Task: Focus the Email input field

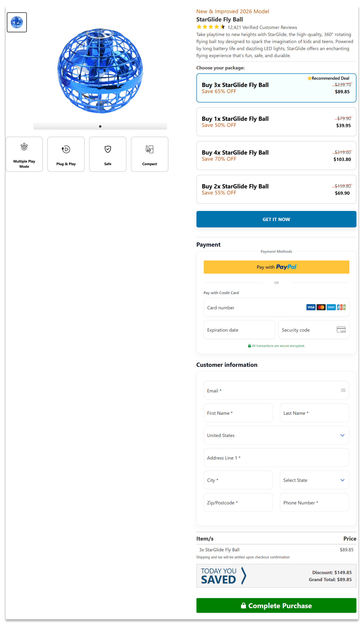Action: 276,390
